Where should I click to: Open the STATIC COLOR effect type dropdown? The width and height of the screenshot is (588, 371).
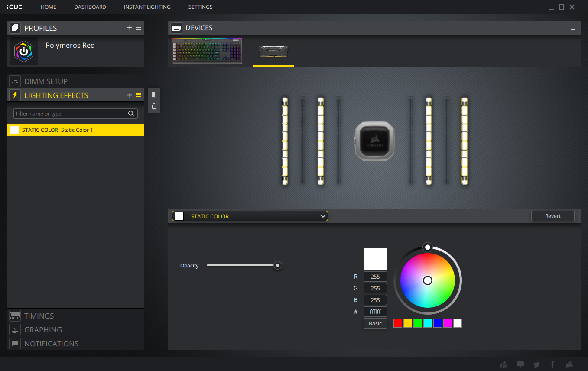click(250, 216)
